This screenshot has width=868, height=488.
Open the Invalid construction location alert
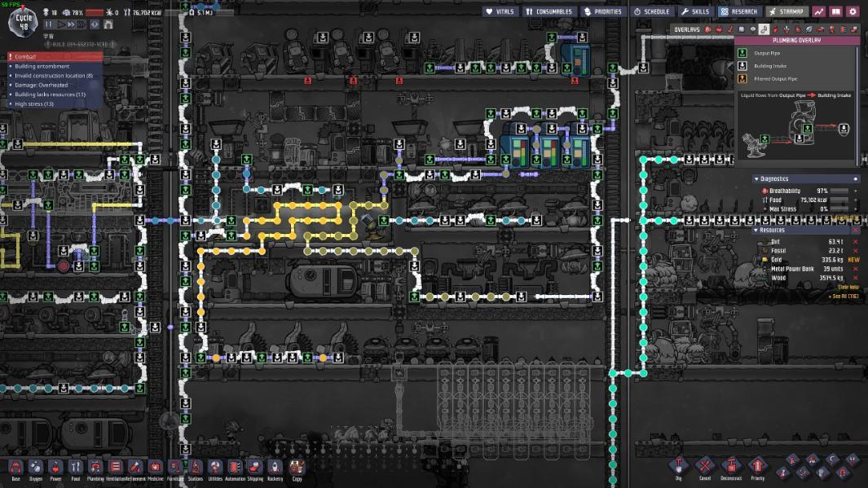click(x=54, y=76)
